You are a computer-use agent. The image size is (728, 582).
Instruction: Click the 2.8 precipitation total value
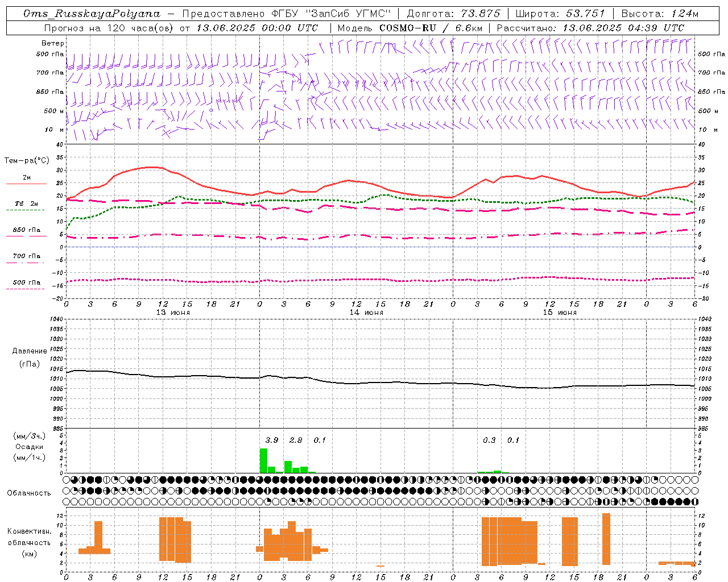click(x=296, y=440)
